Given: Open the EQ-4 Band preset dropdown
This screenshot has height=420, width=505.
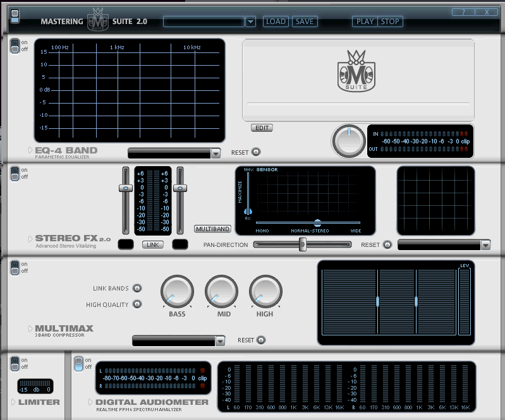Looking at the screenshot, I should pyautogui.click(x=216, y=153).
